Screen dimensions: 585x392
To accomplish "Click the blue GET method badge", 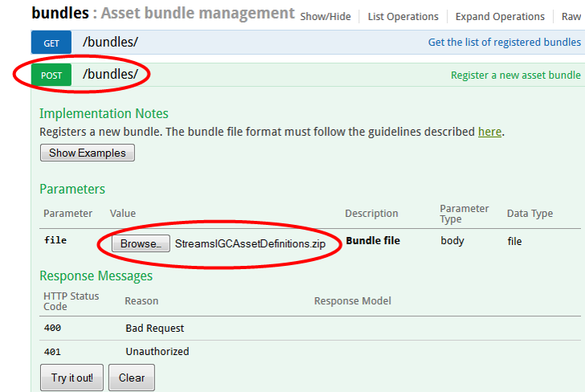I will tap(51, 43).
